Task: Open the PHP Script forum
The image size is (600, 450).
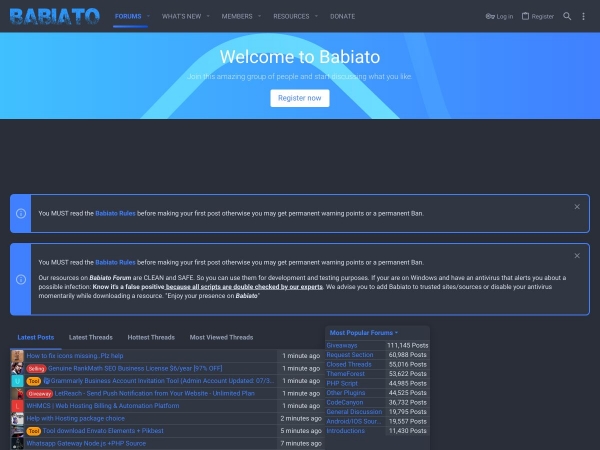Action: (342, 383)
